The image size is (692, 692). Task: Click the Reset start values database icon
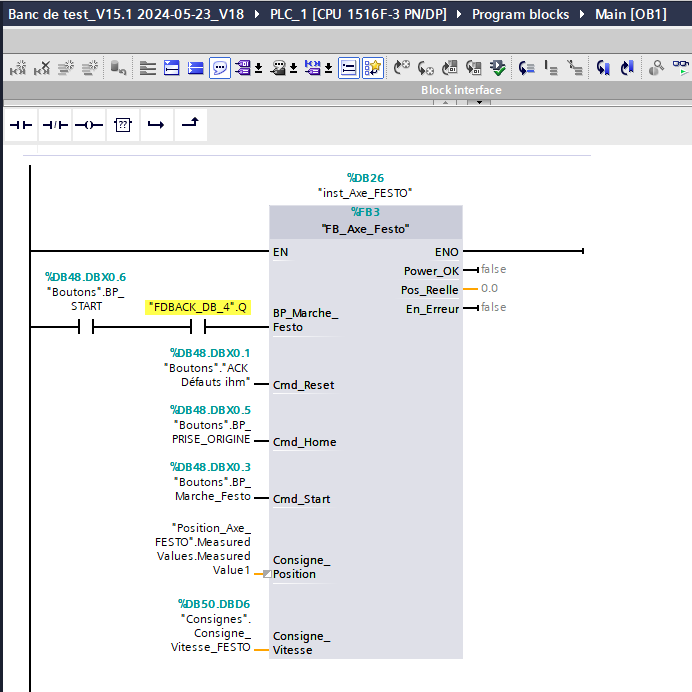[x=118, y=68]
